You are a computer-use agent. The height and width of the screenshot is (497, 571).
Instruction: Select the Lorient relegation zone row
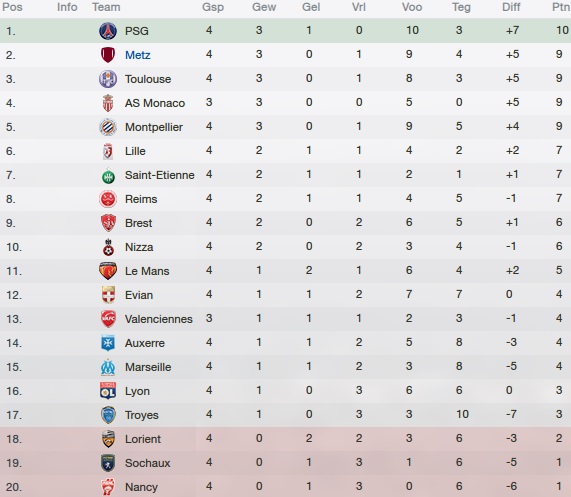pos(286,439)
